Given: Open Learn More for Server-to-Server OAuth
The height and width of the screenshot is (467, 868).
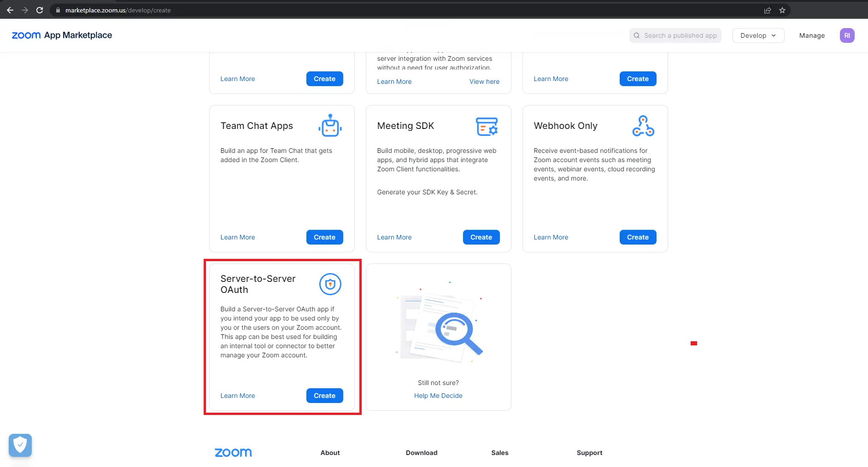Looking at the screenshot, I should (238, 396).
